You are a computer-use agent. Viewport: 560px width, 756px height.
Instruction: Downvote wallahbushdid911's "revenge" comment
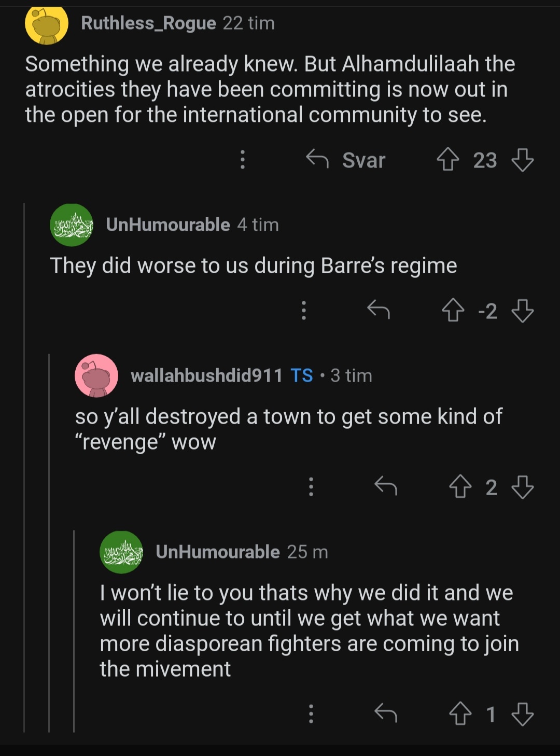click(522, 487)
